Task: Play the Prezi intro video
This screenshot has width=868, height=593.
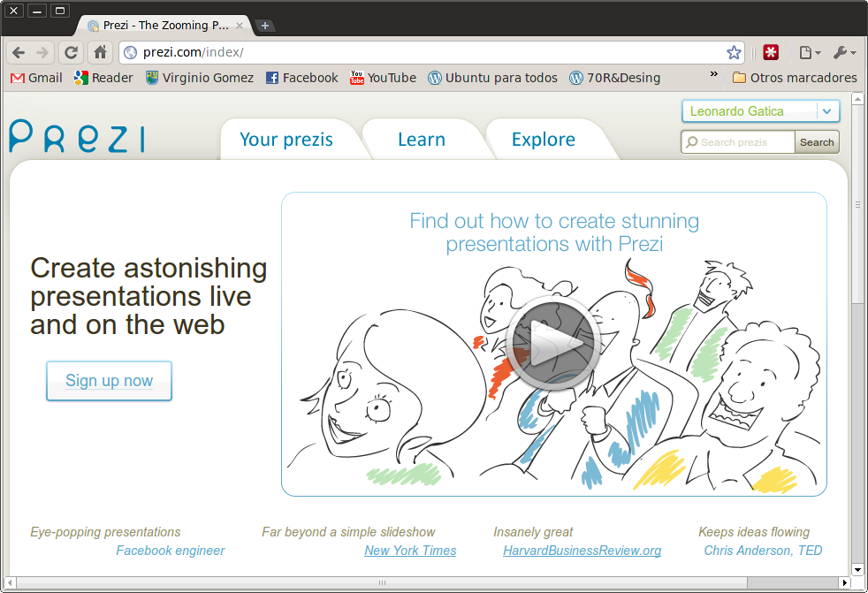Action: (553, 343)
